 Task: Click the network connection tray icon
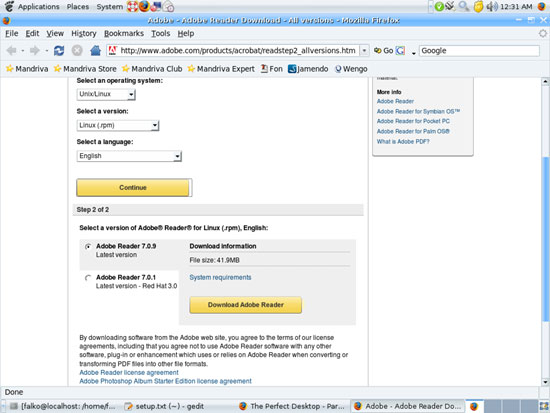click(x=450, y=6)
